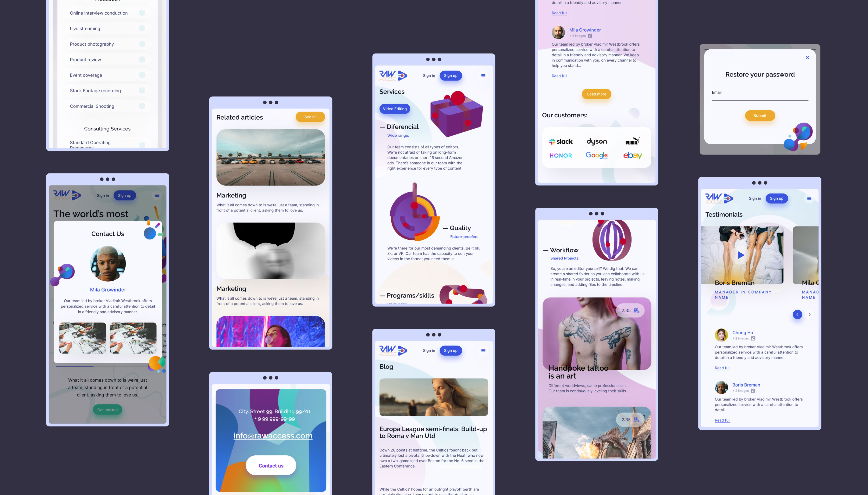This screenshot has width=868, height=495.
Task: Click the right arrow carousel navigation icon
Action: click(x=810, y=314)
